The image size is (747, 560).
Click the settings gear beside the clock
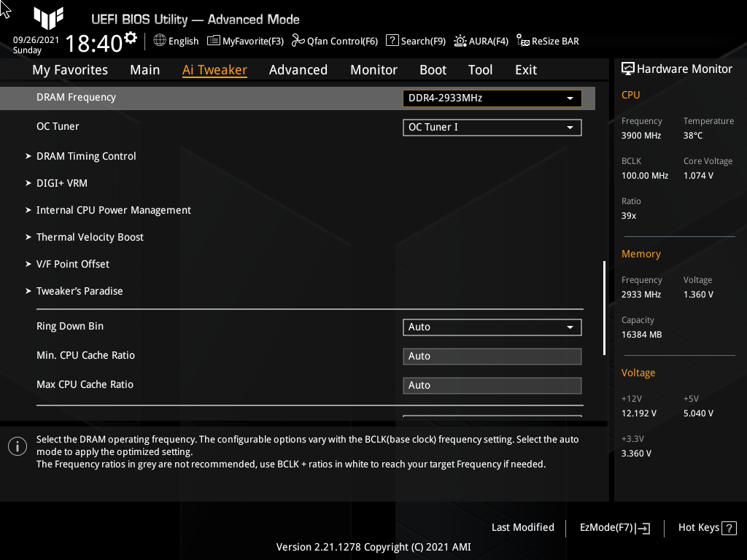click(131, 38)
